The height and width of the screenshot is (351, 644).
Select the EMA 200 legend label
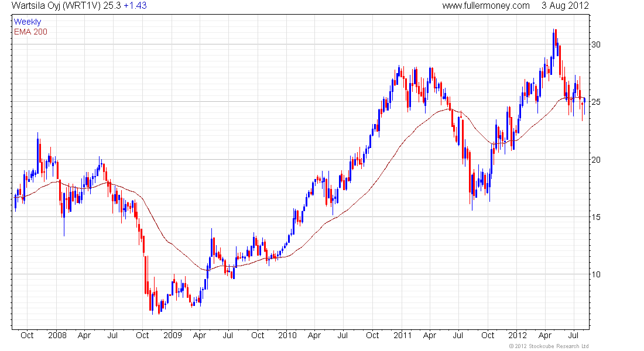[30, 32]
